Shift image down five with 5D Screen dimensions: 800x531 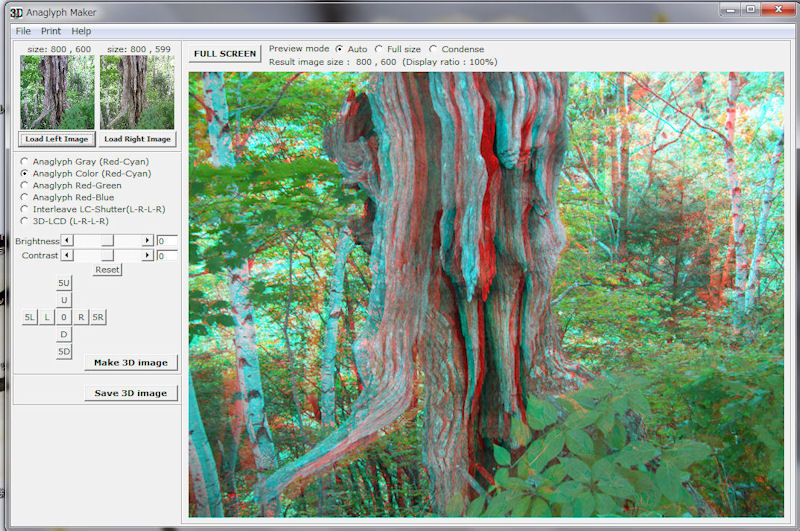click(64, 351)
